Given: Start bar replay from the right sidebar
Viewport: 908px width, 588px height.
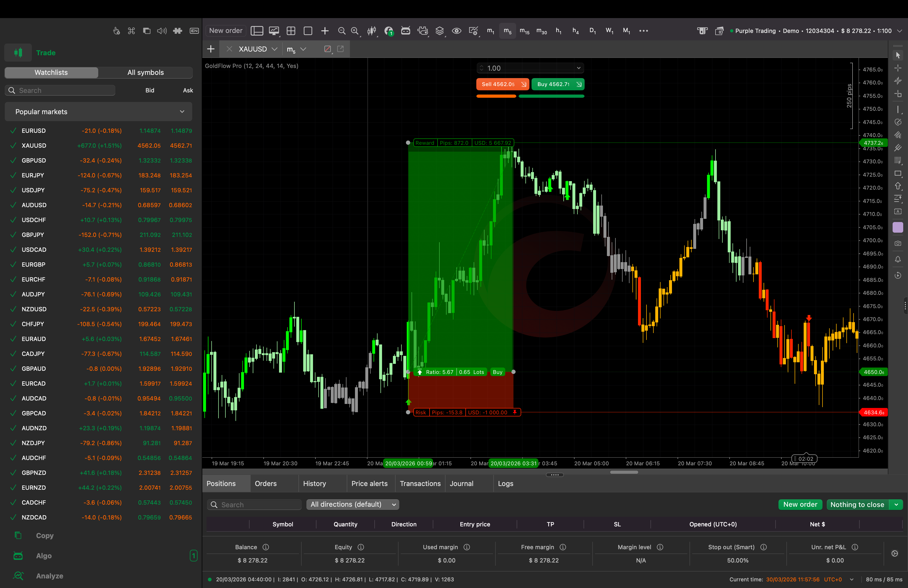Looking at the screenshot, I should 898,275.
